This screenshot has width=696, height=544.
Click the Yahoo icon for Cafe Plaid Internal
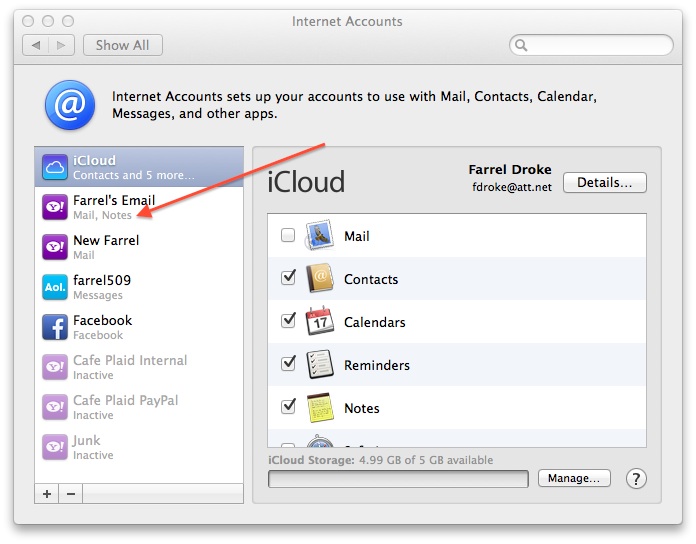coord(55,367)
